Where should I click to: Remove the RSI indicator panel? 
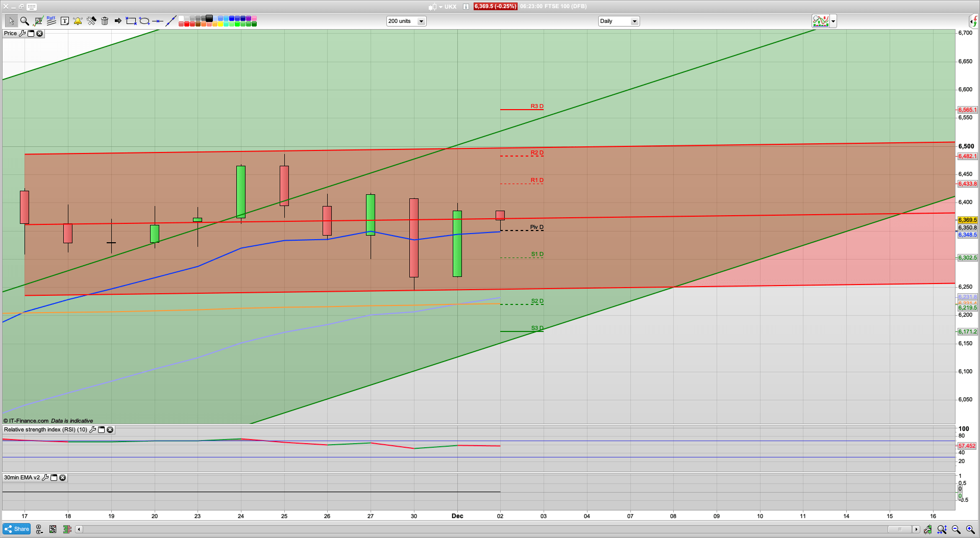[110, 430]
